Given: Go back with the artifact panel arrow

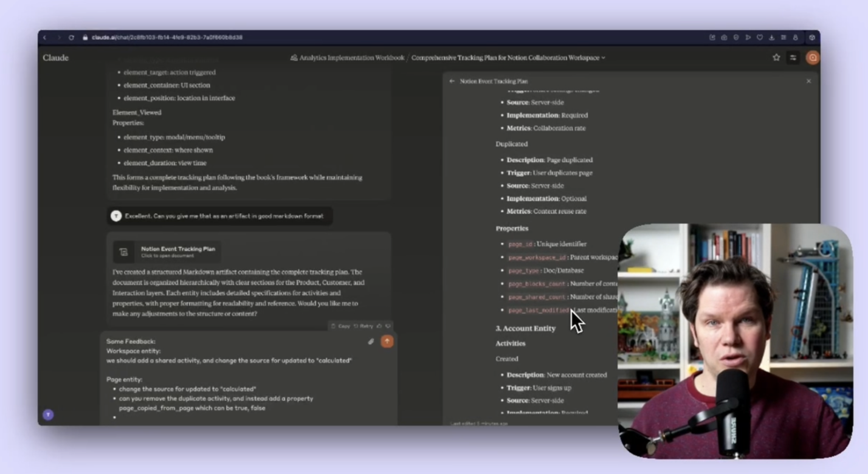Looking at the screenshot, I should [452, 81].
